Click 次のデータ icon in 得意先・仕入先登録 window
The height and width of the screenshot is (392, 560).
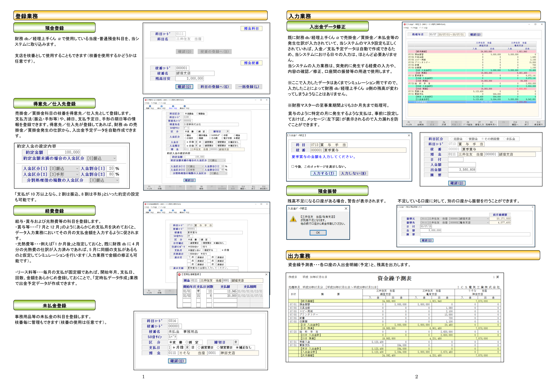pos(173,106)
